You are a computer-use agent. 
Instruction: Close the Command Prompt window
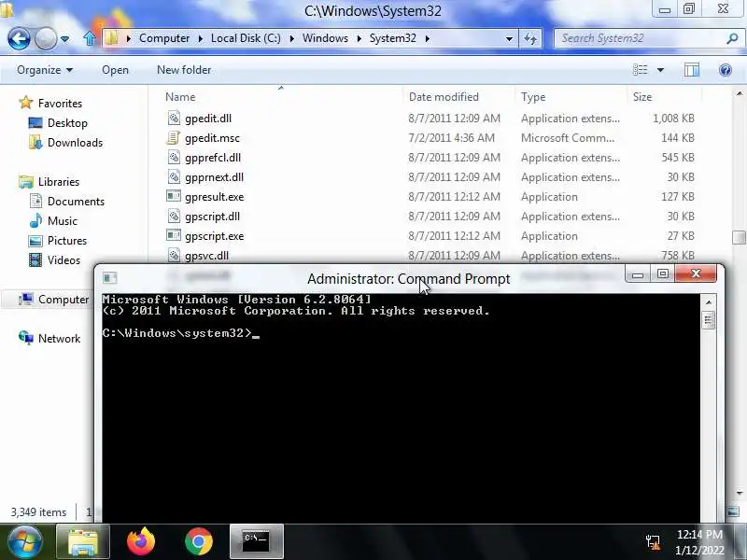(696, 273)
